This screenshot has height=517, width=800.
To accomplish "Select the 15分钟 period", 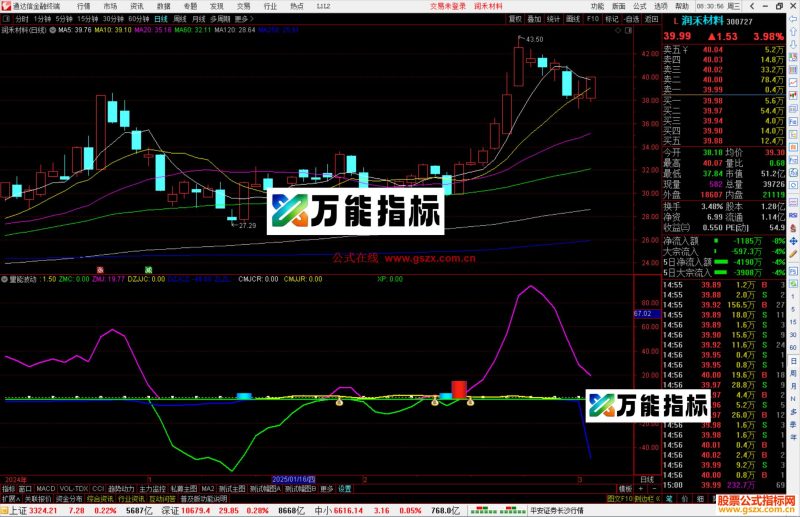I will [87, 19].
